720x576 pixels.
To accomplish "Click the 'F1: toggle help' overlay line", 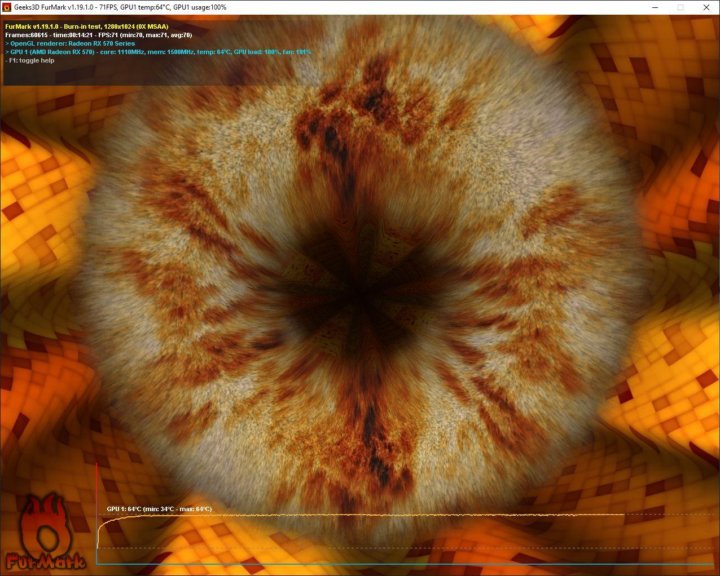I will [x=30, y=61].
